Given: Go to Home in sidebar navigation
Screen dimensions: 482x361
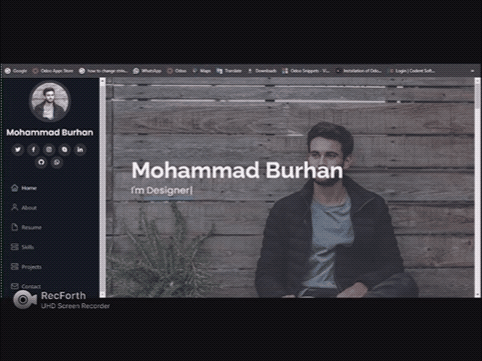Looking at the screenshot, I should [24, 188].
